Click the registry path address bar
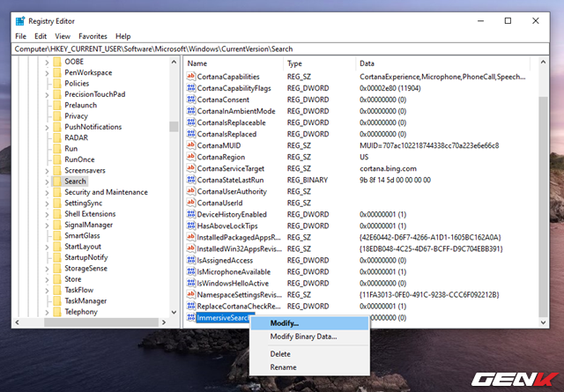Screen dimensions: 564x392 tap(280, 49)
